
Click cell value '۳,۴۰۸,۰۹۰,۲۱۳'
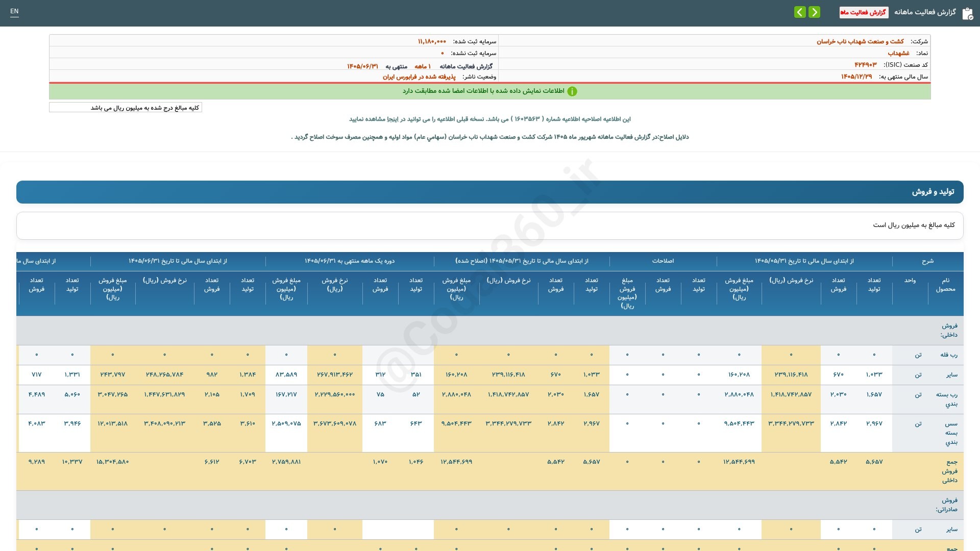[x=164, y=423]
